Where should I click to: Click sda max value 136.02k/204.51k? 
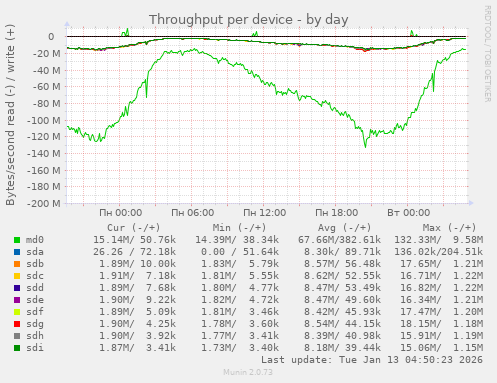coord(438,252)
